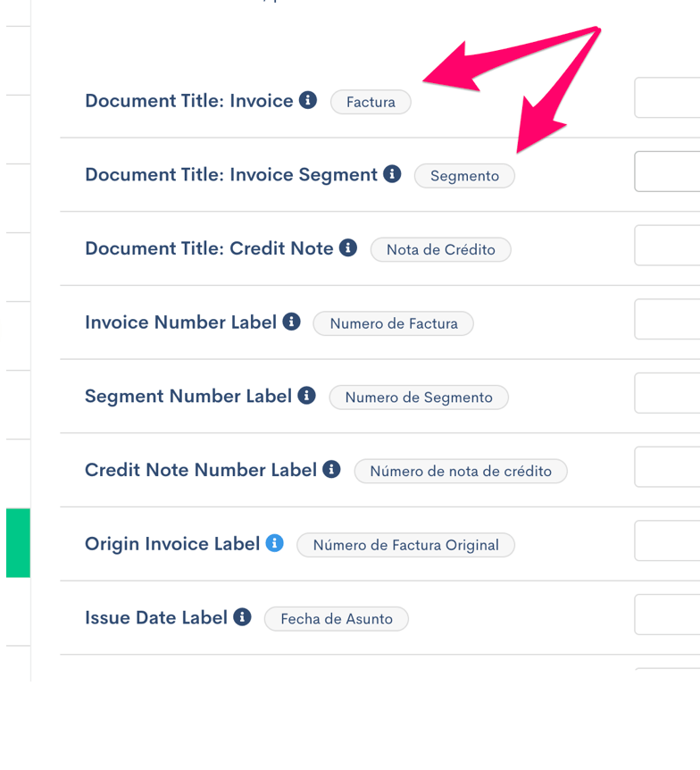700x770 pixels.
Task: Click the blue info icon on Origin Invoice Label
Action: [x=275, y=542]
